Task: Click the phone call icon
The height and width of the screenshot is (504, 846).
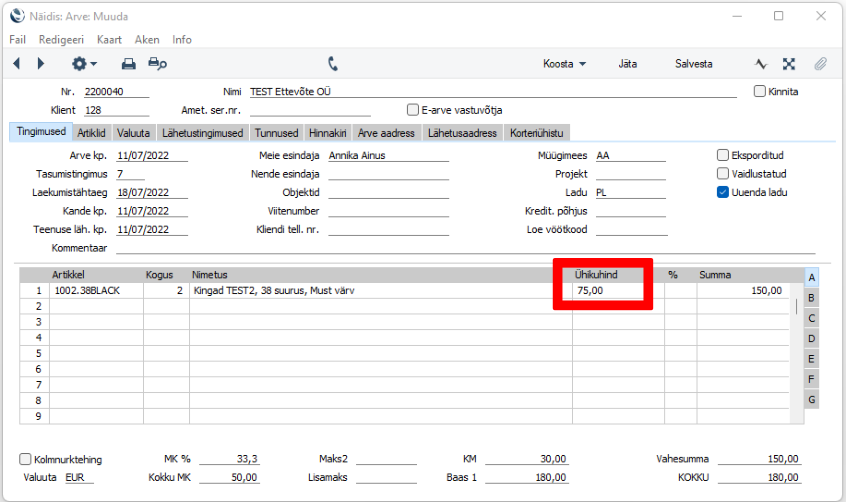Action: [333, 64]
